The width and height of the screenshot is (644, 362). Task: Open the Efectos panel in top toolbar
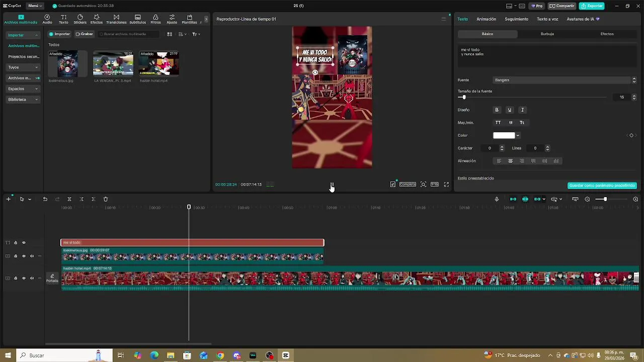97,19
